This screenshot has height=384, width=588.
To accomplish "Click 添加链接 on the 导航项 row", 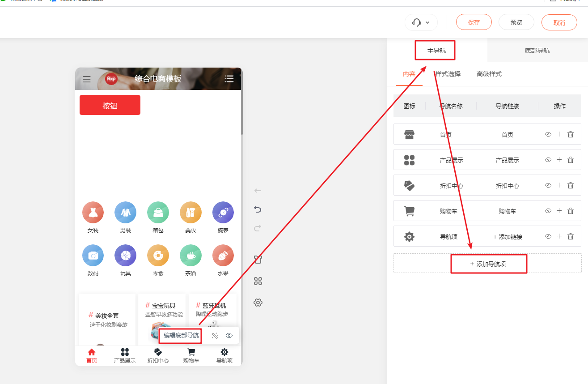I will (508, 237).
